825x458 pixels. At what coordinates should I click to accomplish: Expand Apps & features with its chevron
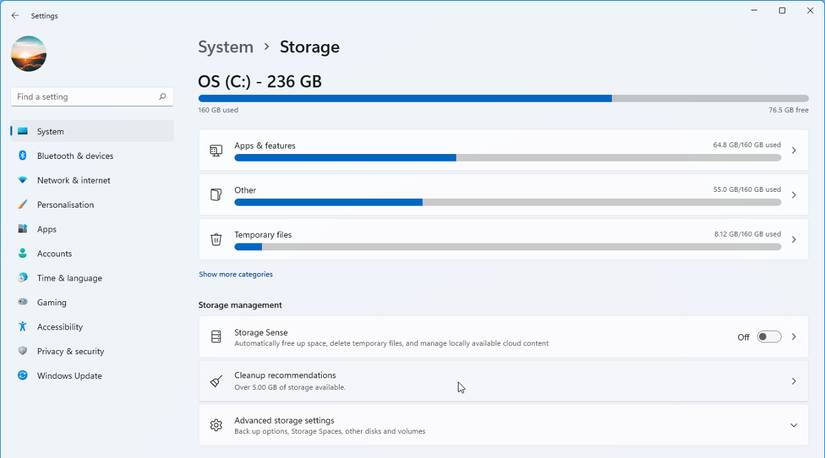click(x=794, y=151)
